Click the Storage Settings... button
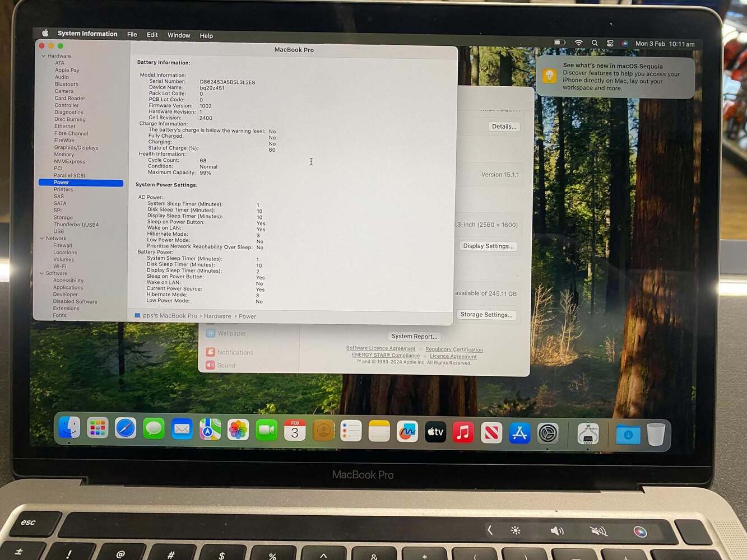Screen dimensions: 747x560 tap(486, 315)
